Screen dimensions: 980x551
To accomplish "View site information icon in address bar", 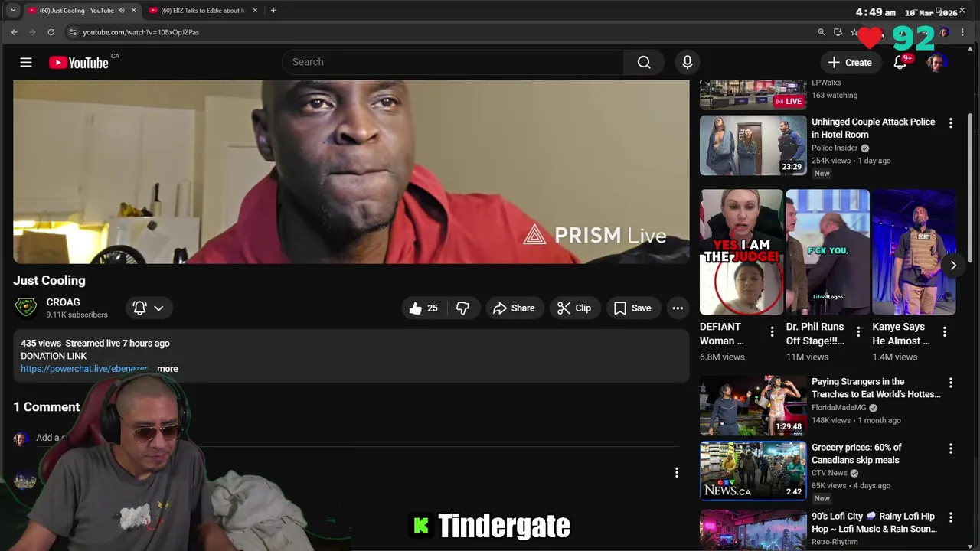I will coord(73,32).
